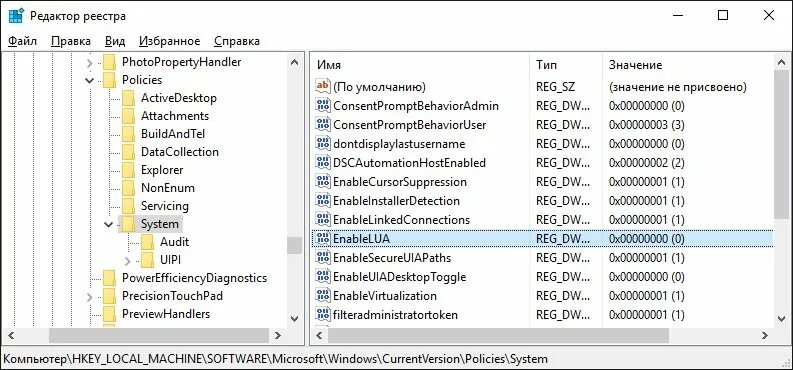Click the Explorer folder icon in tree
The height and width of the screenshot is (370, 793).
pos(128,170)
